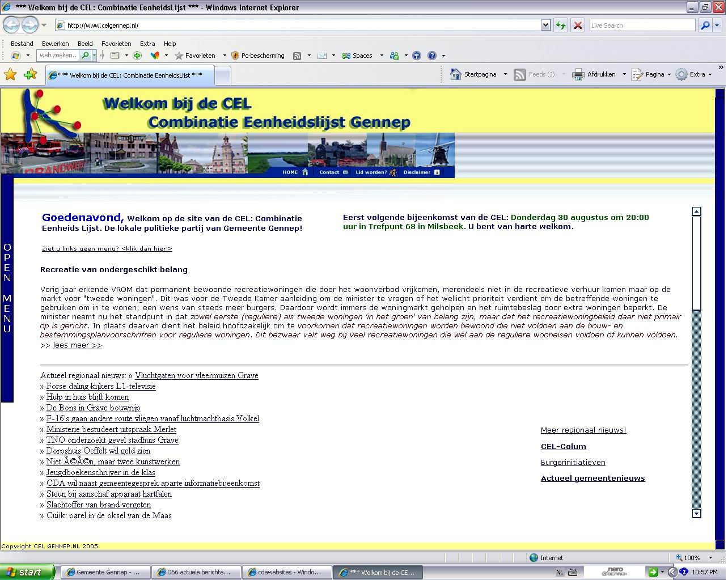Click the OPEN MENU vertical sidebar
The image size is (728, 580).
coord(7,288)
